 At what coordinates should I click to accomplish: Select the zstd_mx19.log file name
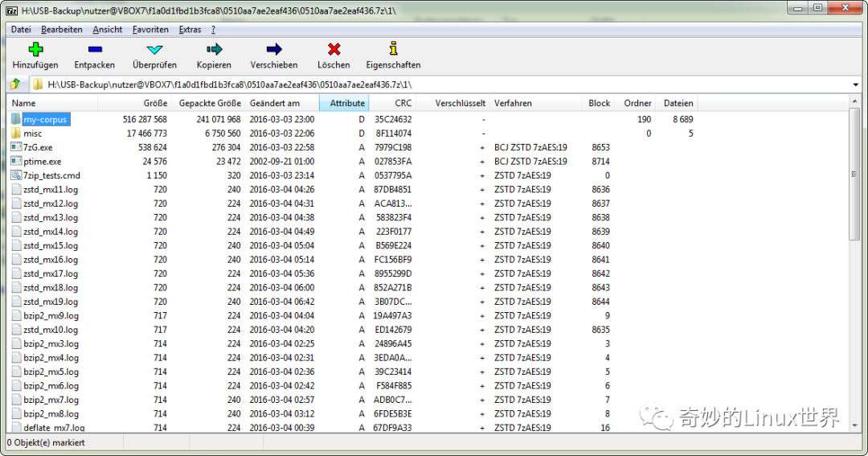tap(51, 302)
